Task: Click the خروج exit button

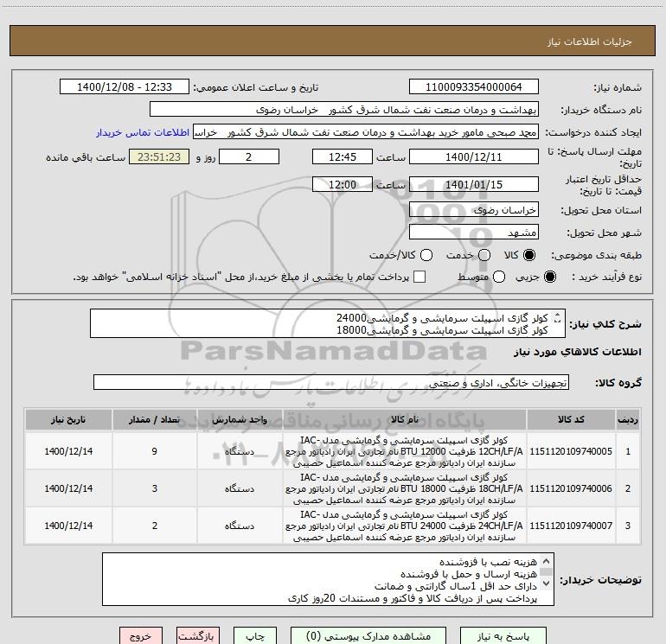Action: coord(141,636)
